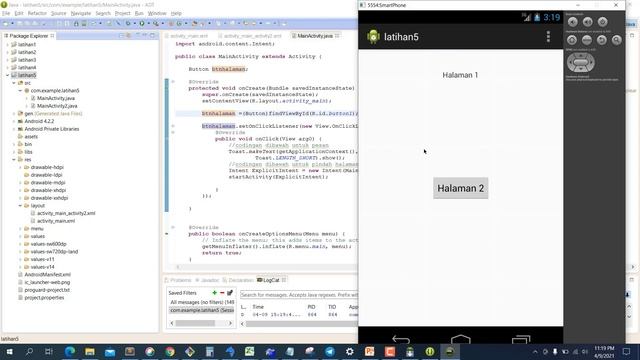Open Windows notification center icon

tap(626, 351)
